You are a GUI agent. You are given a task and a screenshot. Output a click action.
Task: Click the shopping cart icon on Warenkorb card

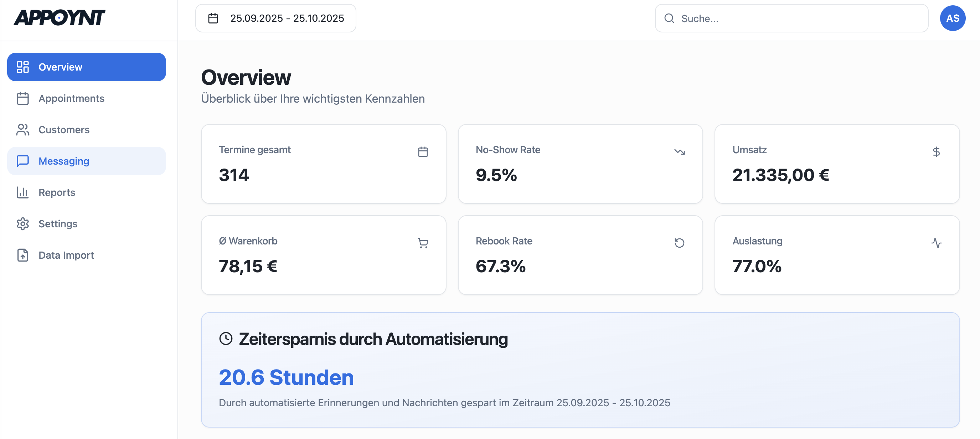tap(423, 243)
